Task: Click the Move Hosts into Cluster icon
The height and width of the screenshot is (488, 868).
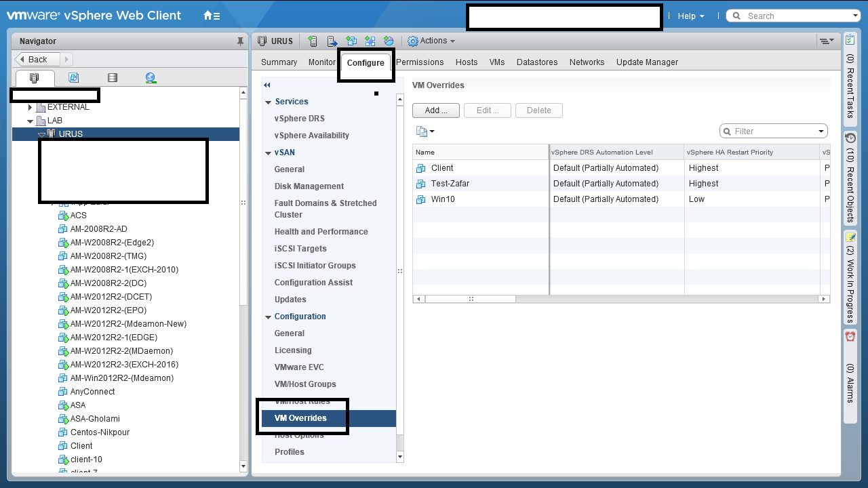Action: click(332, 41)
